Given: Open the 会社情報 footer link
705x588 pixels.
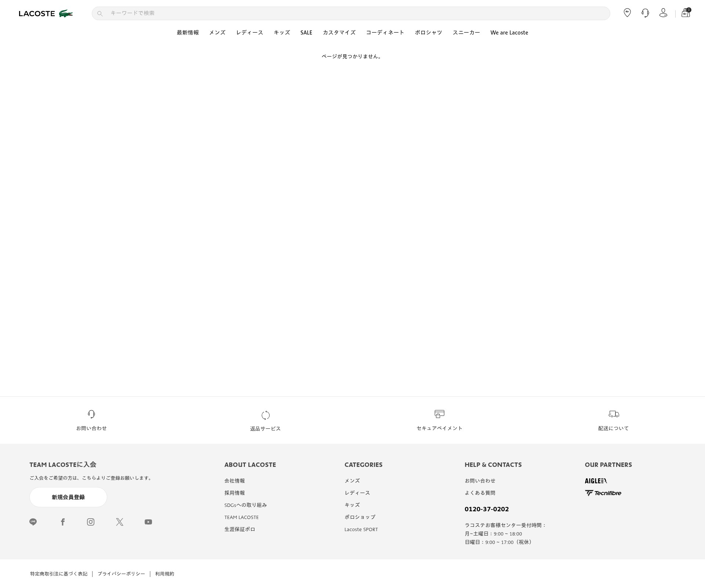Looking at the screenshot, I should (235, 481).
